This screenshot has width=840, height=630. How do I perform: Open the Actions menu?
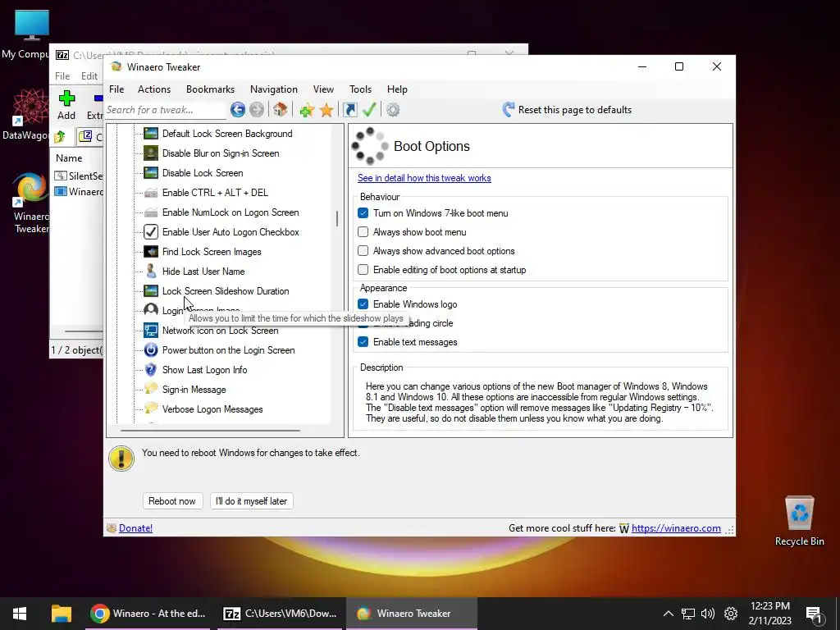click(x=153, y=89)
